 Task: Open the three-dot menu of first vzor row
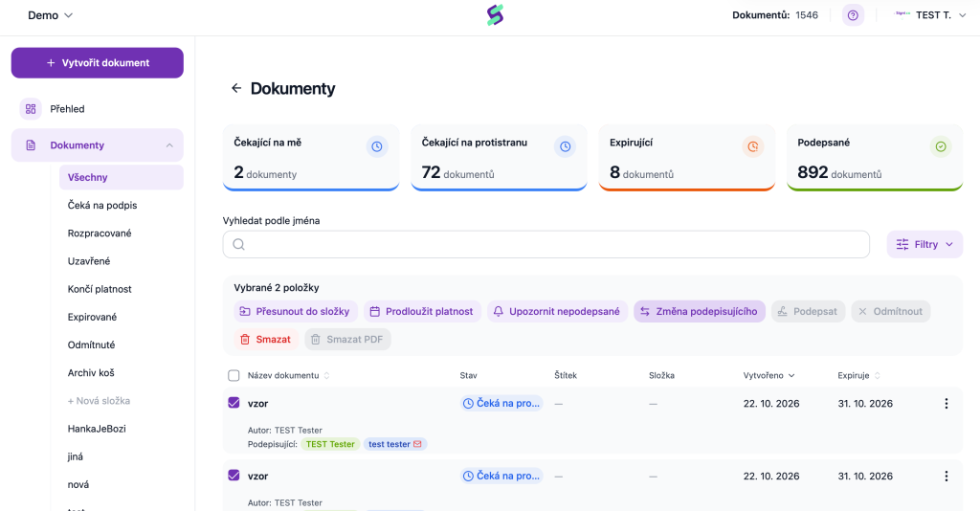(946, 404)
